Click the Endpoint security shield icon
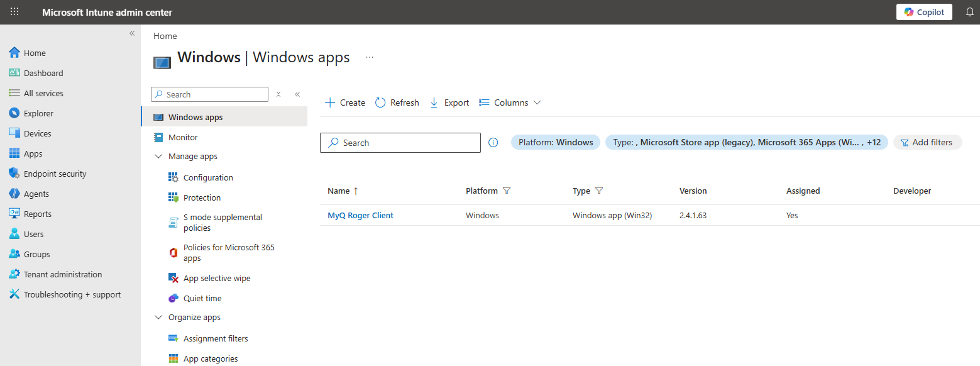The image size is (980, 366). pyautogui.click(x=14, y=174)
